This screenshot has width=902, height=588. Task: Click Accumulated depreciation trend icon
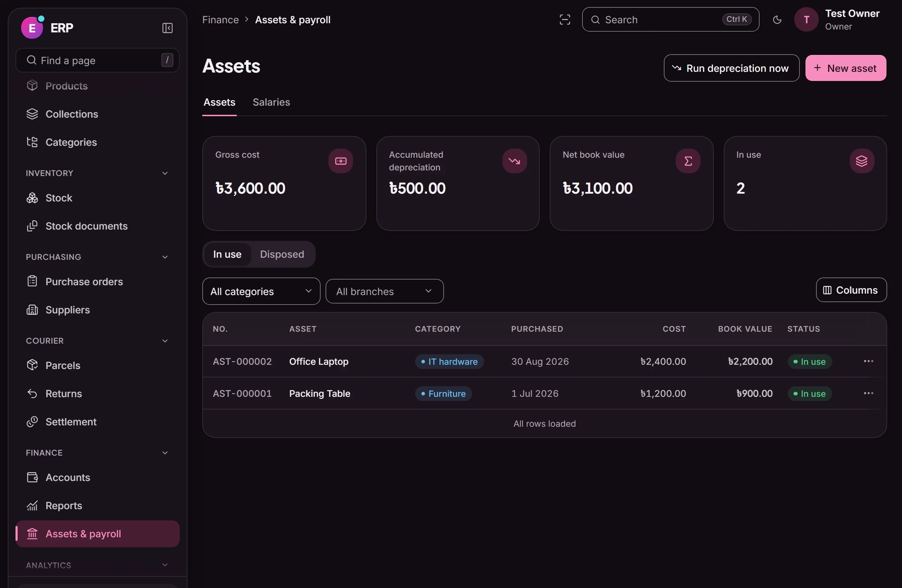click(x=514, y=161)
